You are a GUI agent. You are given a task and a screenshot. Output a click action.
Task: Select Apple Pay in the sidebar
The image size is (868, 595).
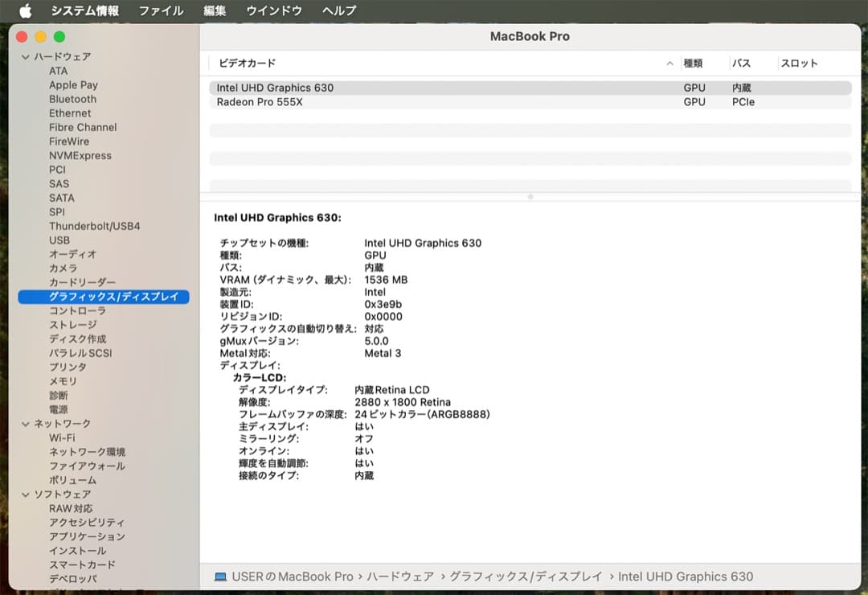click(x=73, y=84)
